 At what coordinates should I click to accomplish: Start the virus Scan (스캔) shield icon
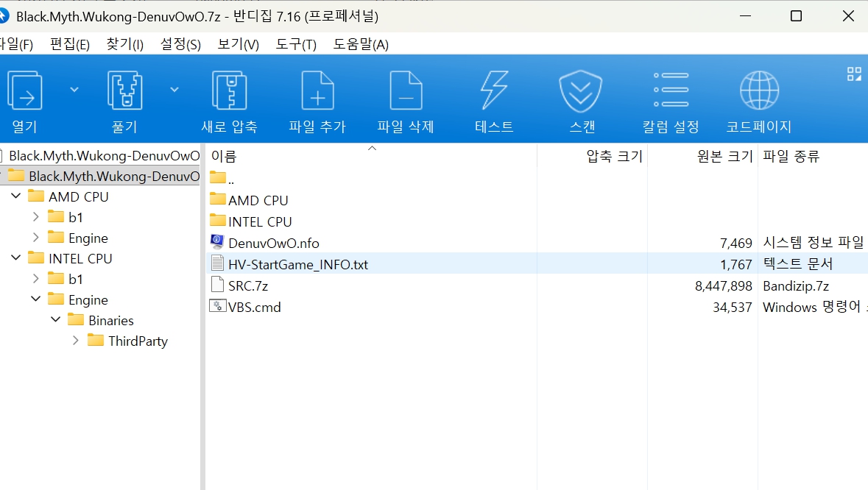coord(582,91)
